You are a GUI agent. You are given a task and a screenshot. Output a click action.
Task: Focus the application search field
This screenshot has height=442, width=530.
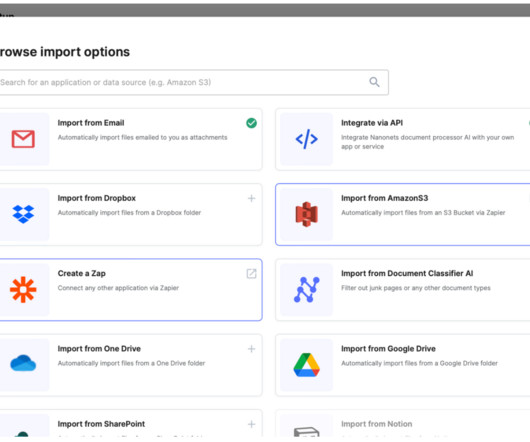[194, 82]
